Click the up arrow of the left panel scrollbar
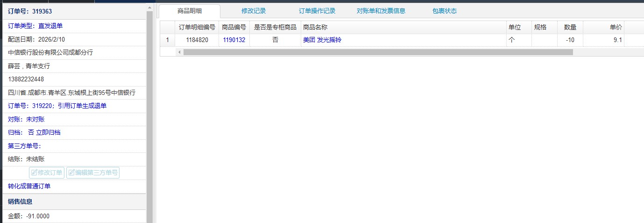The height and width of the screenshot is (223, 644). [149, 8]
